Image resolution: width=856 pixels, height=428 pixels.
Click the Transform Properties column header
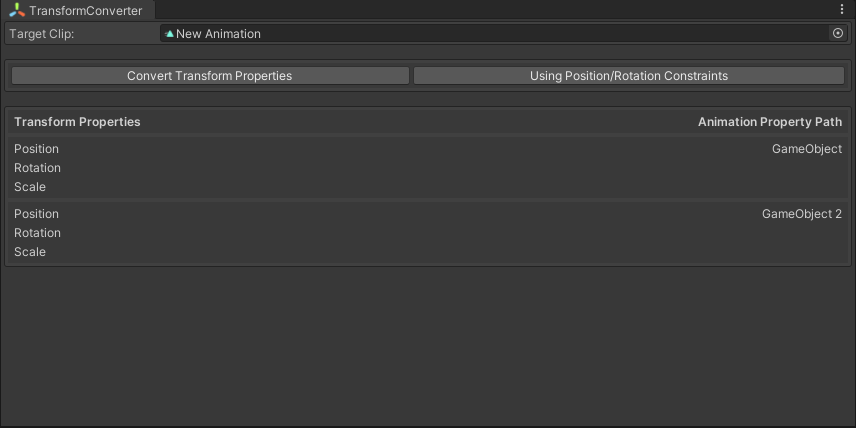click(x=77, y=122)
